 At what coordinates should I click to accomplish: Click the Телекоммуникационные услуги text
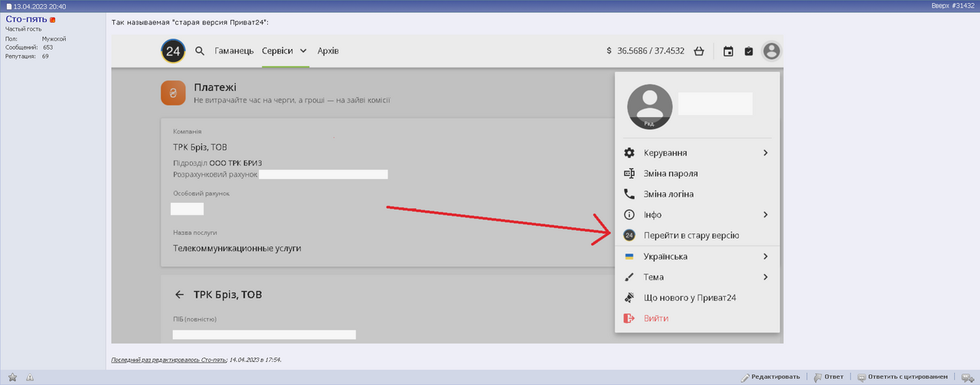coord(237,248)
